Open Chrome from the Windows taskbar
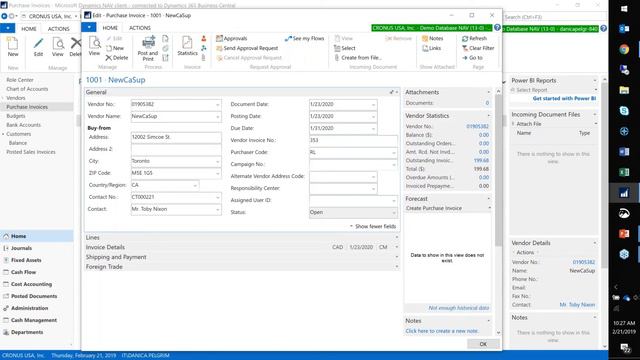Screen dimensions: 640x360 click(x=624, y=49)
